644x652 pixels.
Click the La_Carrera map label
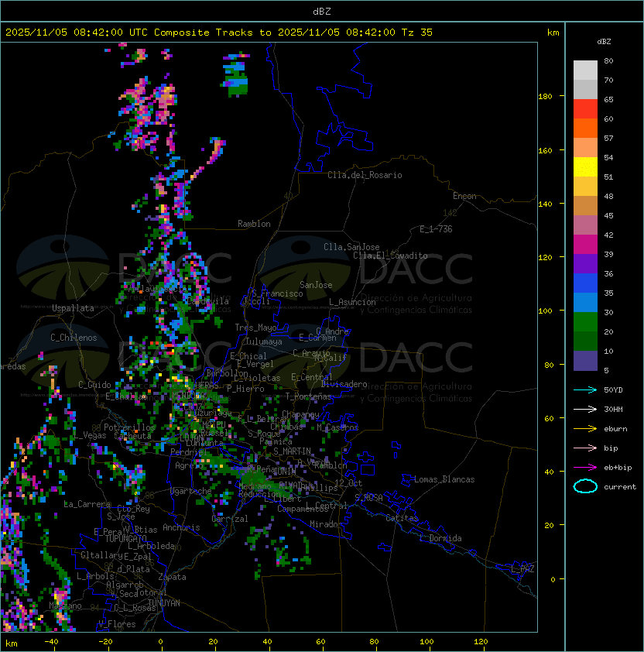click(x=87, y=504)
